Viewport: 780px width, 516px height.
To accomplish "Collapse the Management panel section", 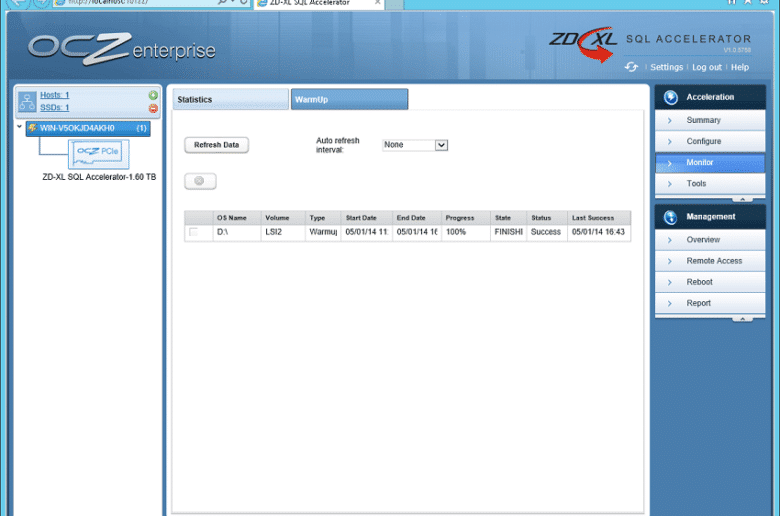I will coord(742,319).
